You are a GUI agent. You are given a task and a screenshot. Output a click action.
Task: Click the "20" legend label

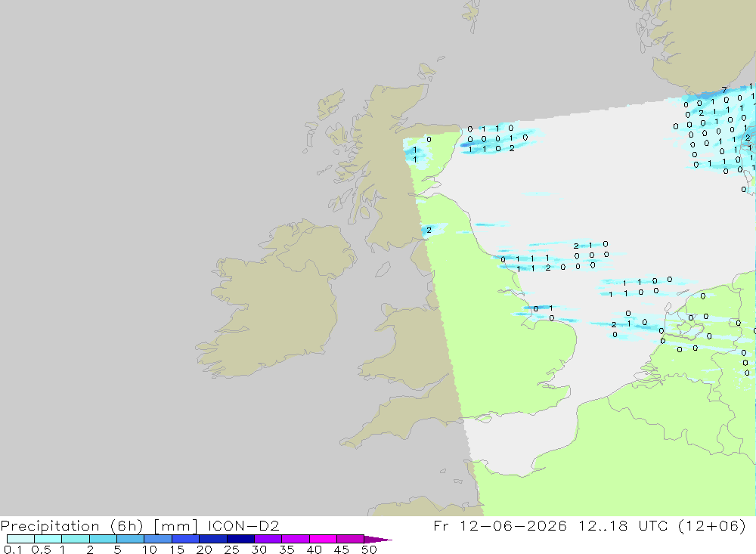(x=204, y=549)
